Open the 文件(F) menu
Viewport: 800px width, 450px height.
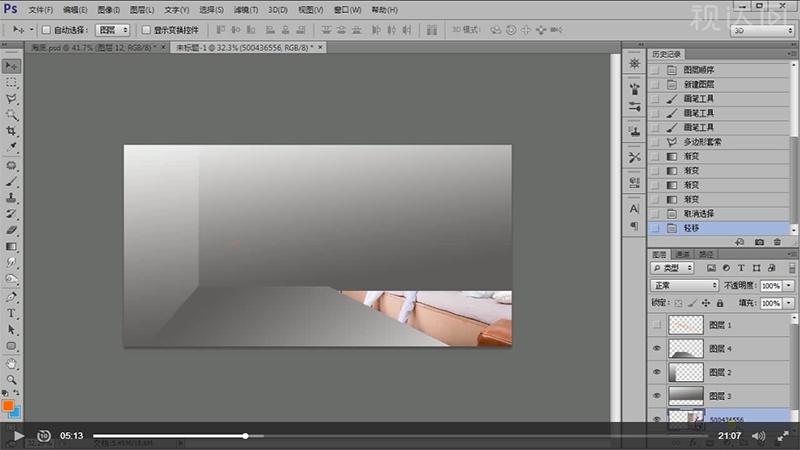pyautogui.click(x=40, y=10)
